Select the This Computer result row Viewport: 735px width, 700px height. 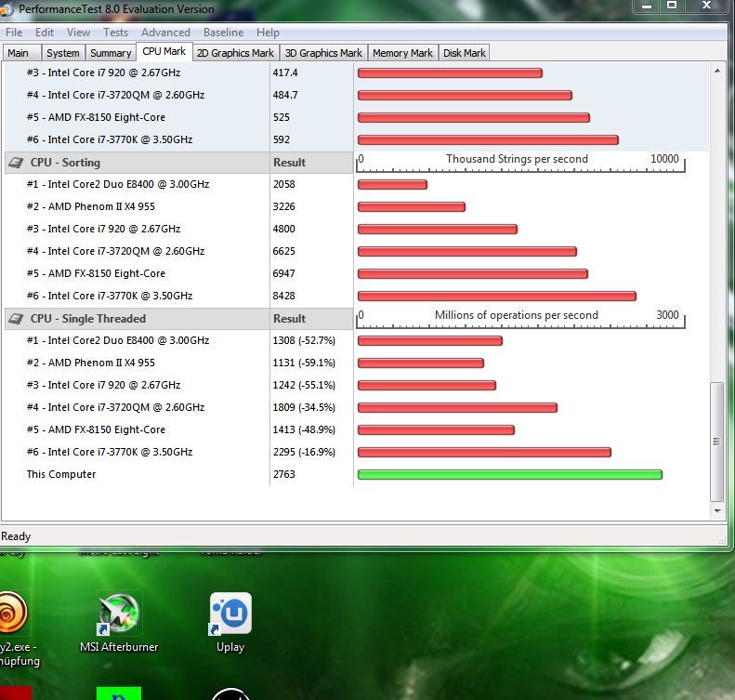[356, 474]
